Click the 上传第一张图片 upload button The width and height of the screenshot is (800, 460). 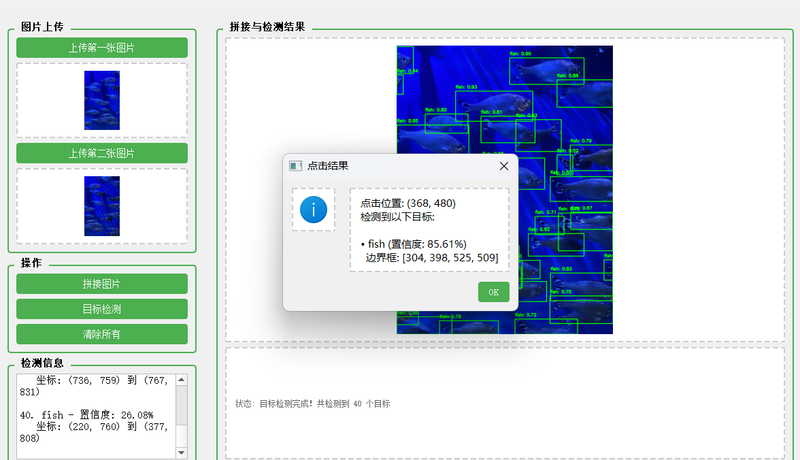pyautogui.click(x=102, y=47)
